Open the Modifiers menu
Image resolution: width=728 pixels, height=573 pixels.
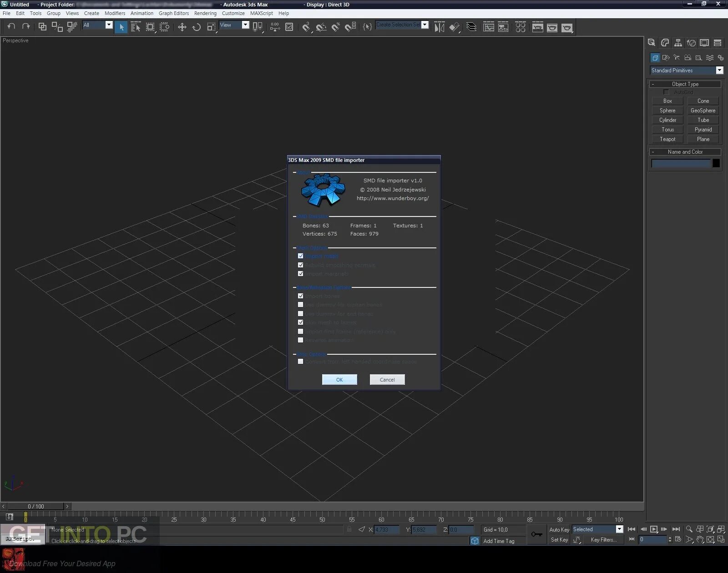click(115, 13)
